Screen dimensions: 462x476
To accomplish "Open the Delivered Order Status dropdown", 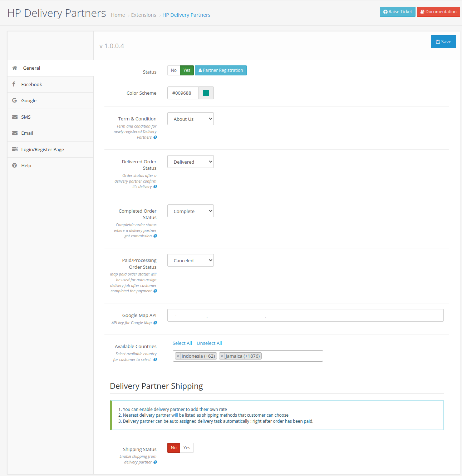I will 191,162.
